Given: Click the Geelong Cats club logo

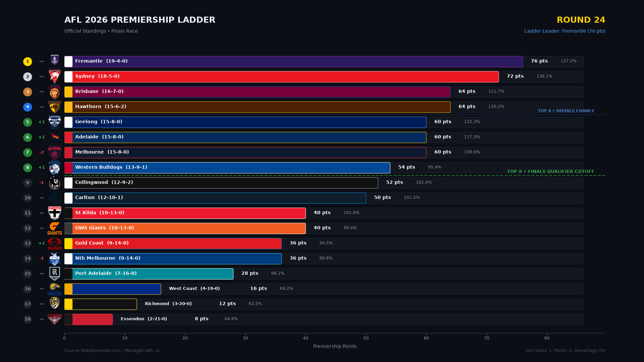Looking at the screenshot, I should pyautogui.click(x=55, y=122).
